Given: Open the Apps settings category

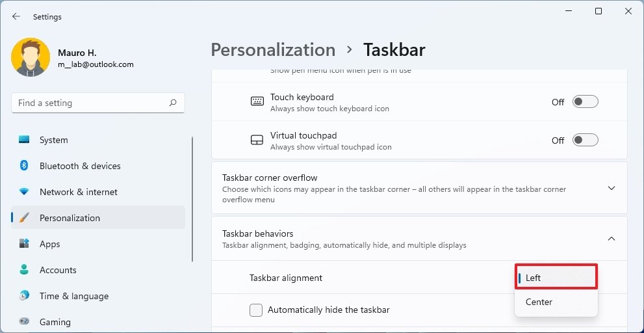Looking at the screenshot, I should point(98,244).
